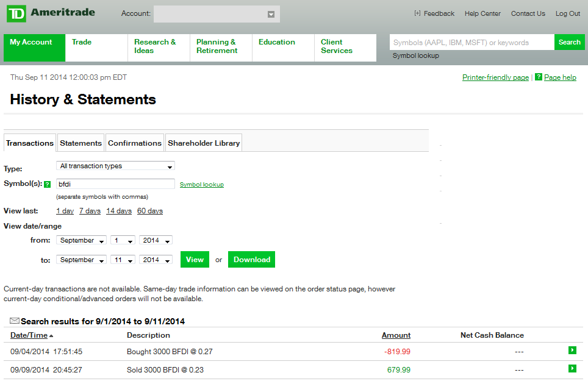The image size is (588, 381).
Task: Open the to month dropdown
Action: coord(81,260)
